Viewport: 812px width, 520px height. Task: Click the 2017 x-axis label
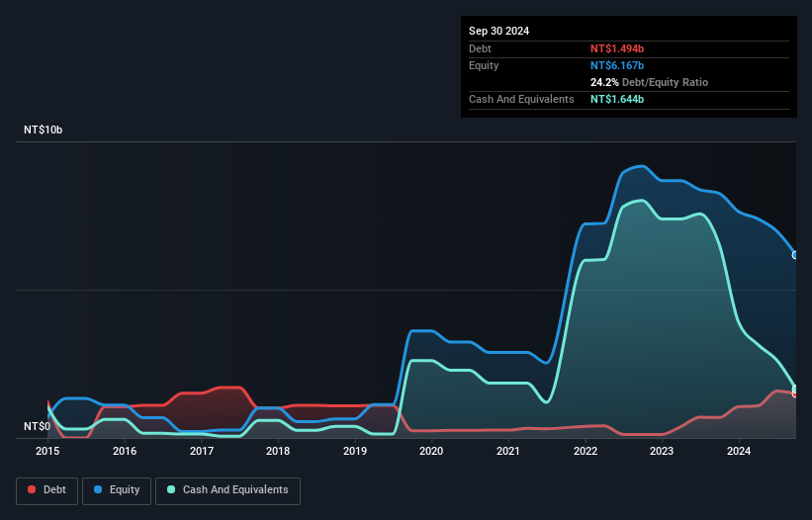[x=202, y=451]
